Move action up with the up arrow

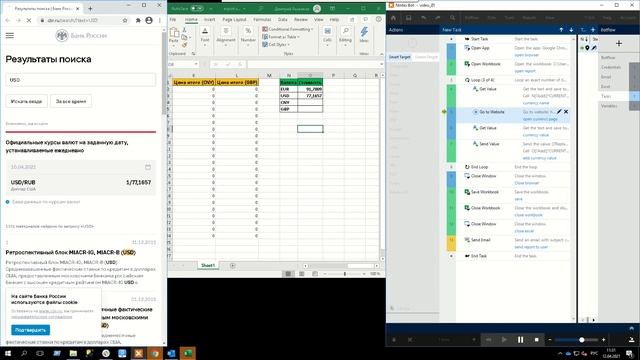coord(561,30)
